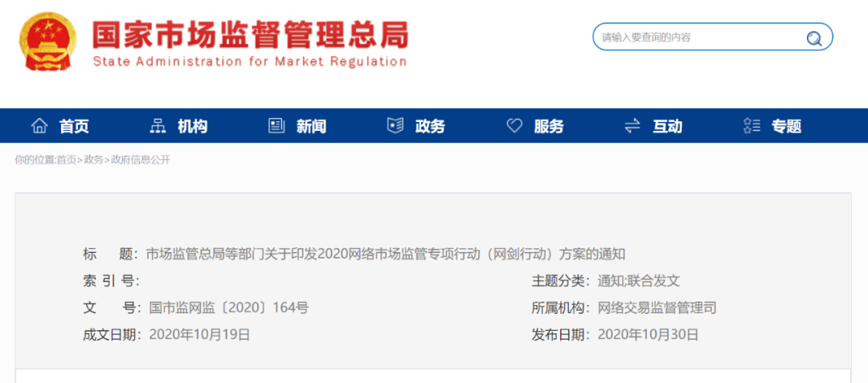Click the department 网络交易监督管理司
The width and height of the screenshot is (868, 383).
point(657,308)
